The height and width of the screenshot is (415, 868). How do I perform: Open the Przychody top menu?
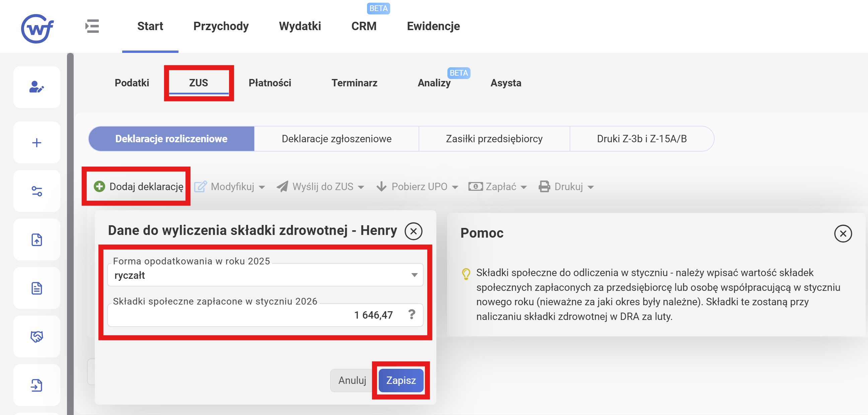point(221,26)
